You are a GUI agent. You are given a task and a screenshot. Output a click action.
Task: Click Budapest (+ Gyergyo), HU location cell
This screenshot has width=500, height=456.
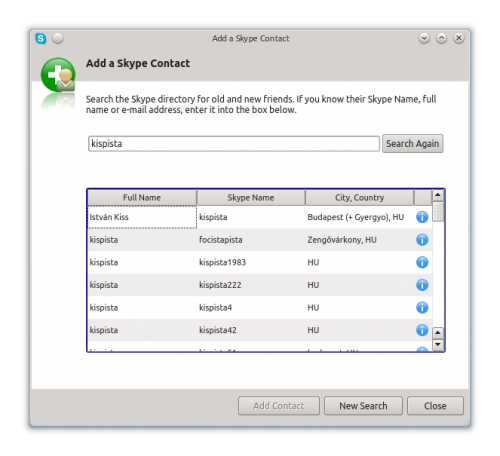pyautogui.click(x=359, y=217)
